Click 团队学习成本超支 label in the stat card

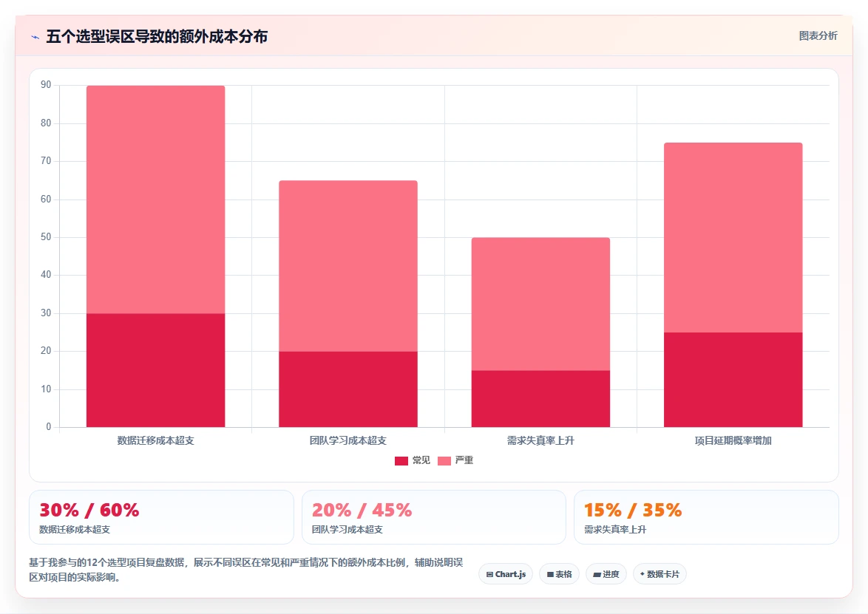(347, 529)
